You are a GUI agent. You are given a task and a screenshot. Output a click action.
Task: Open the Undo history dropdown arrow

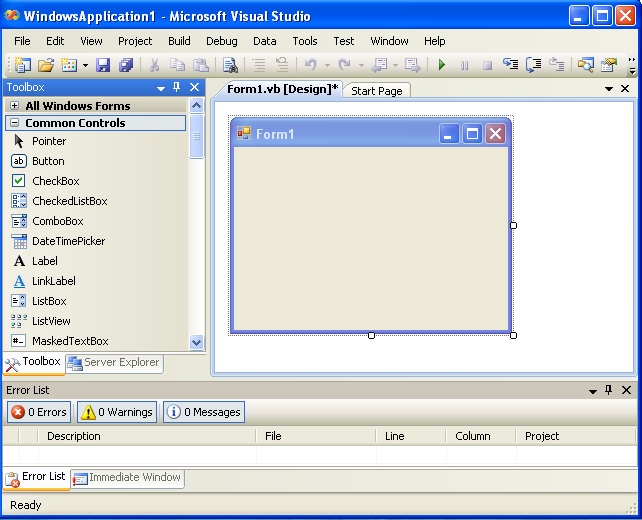coord(327,65)
